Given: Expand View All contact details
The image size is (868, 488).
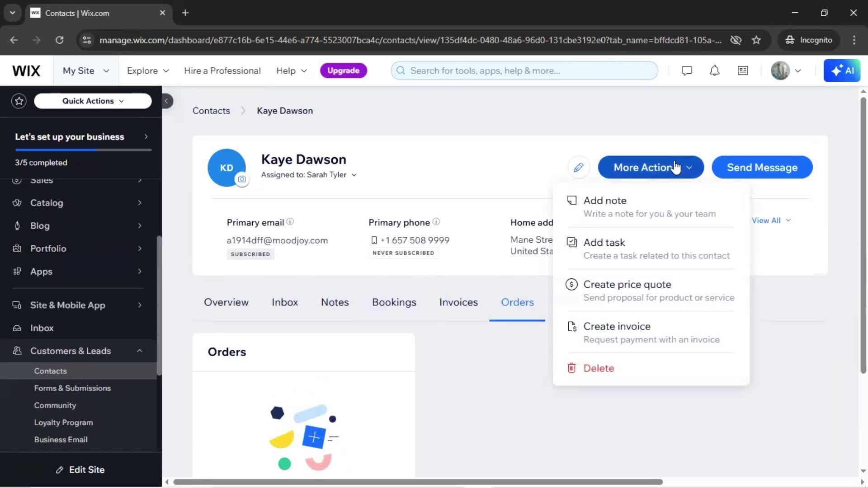Looking at the screenshot, I should tap(771, 221).
